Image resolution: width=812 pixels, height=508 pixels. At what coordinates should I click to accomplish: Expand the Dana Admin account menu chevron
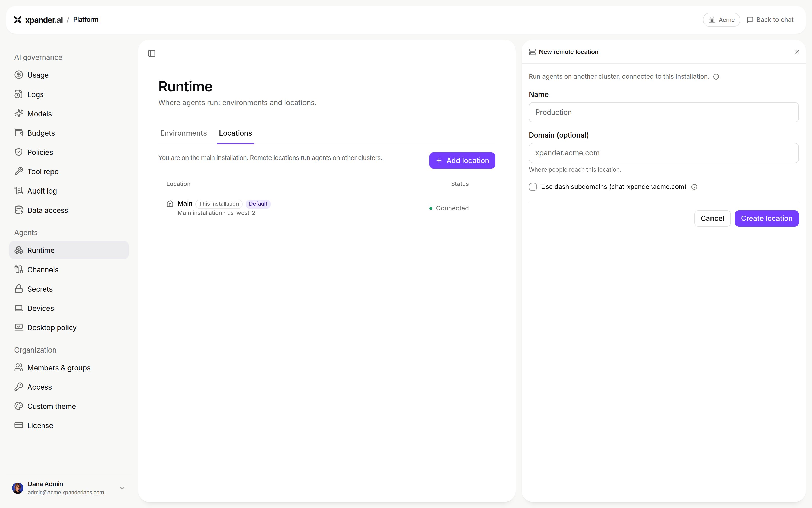tap(123, 488)
